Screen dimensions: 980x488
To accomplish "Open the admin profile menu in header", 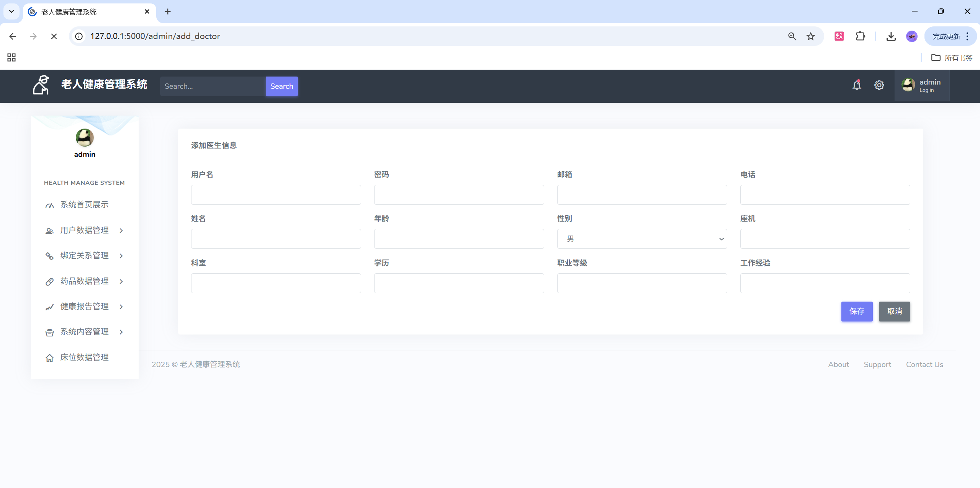I will (x=922, y=85).
